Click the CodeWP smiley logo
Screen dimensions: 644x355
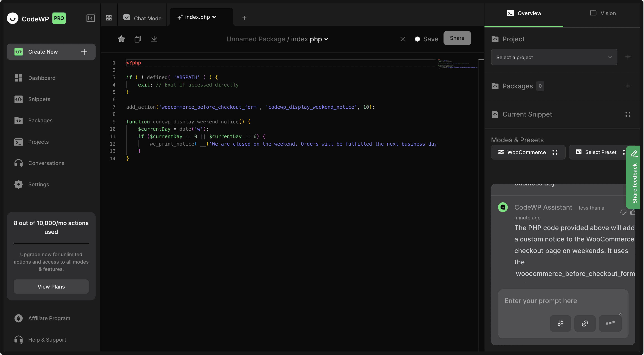(13, 18)
